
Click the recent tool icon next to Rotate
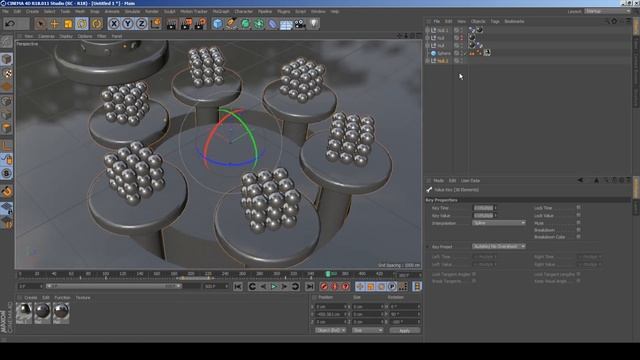96,24
